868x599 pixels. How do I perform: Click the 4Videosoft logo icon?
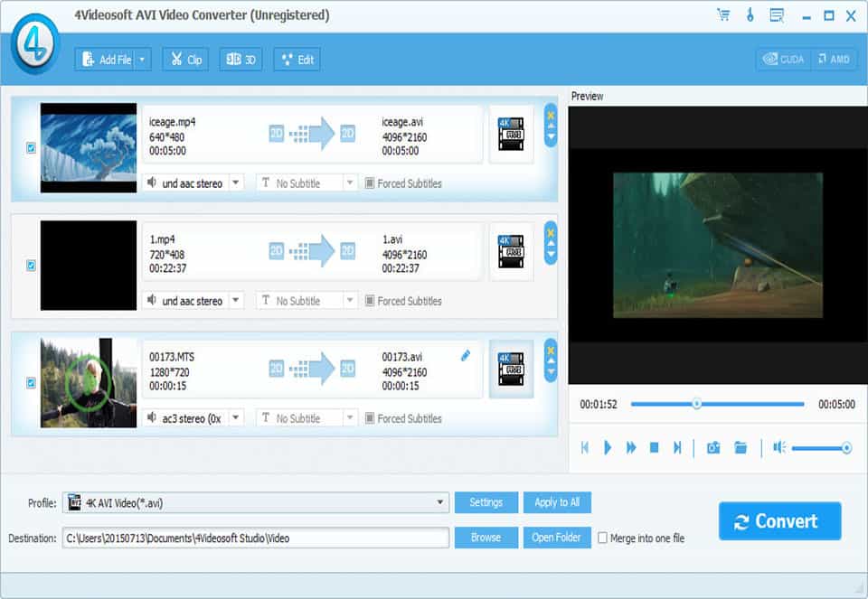pos(35,43)
